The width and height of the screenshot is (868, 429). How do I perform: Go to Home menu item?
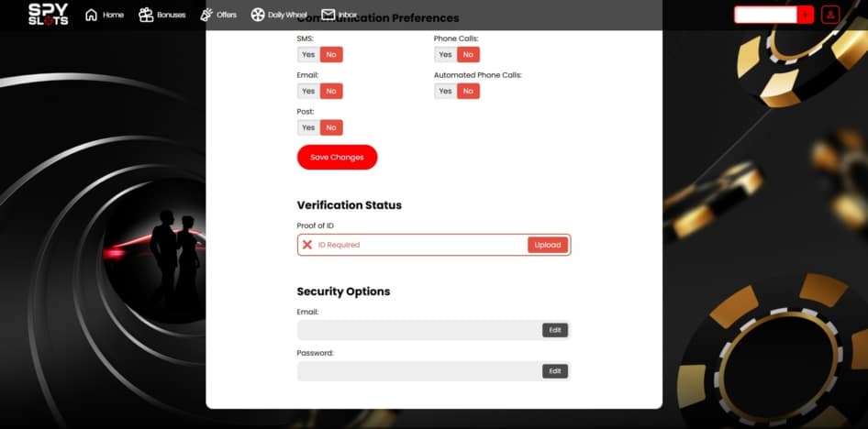[x=113, y=15]
